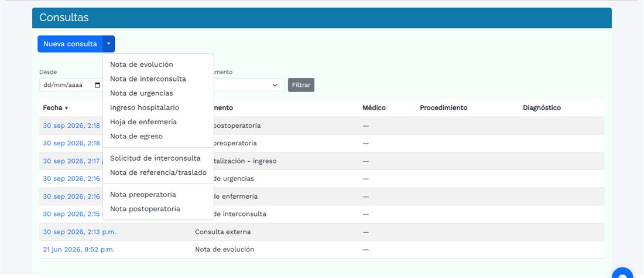
Task: Select Nota preoperatoria from menu
Action: click(x=158, y=195)
